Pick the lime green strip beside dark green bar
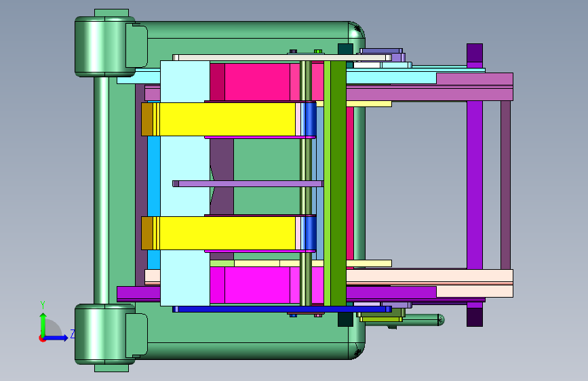 tap(327, 183)
